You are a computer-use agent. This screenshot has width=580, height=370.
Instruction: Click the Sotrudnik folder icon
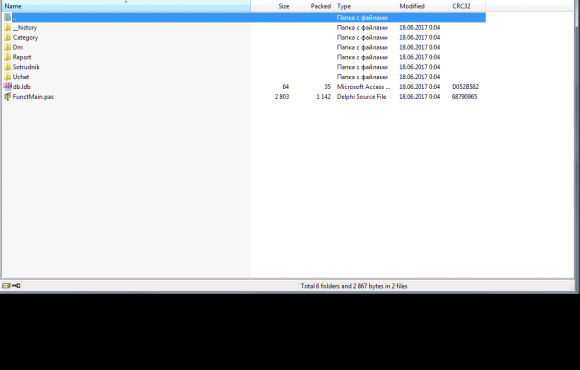7,67
